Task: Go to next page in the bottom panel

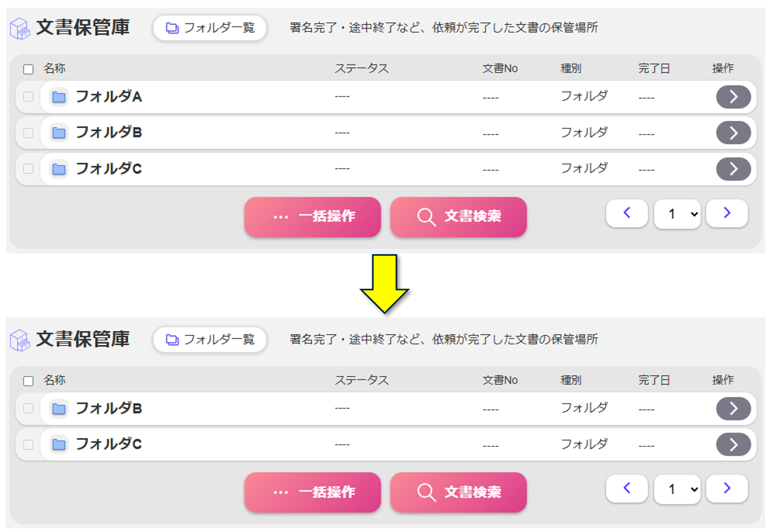Action: [x=727, y=489]
